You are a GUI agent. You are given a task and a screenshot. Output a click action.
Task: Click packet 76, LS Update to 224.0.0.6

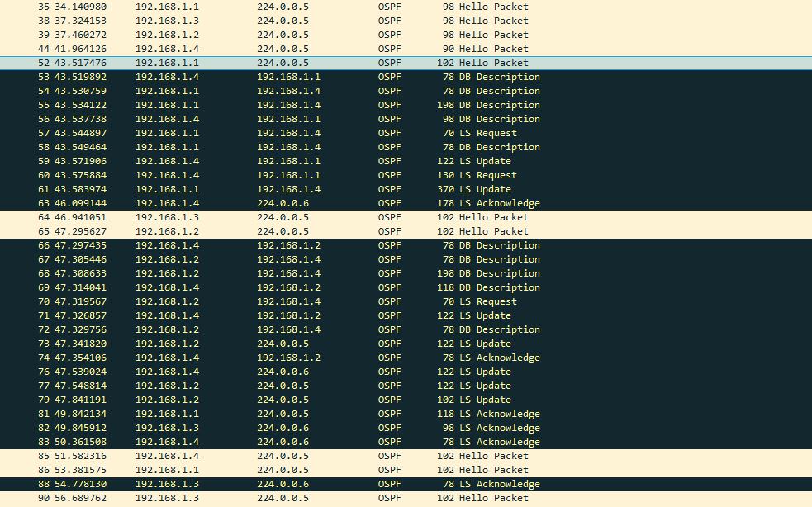click(248, 371)
